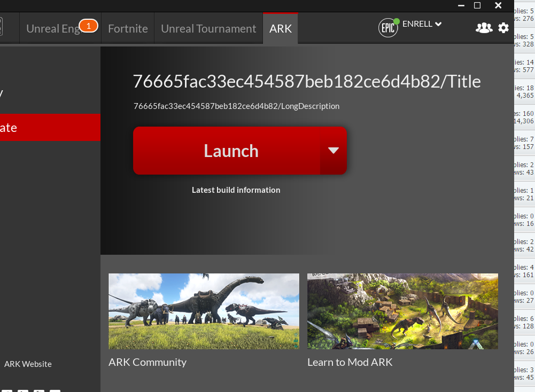Expand the Launch button dropdown arrow
This screenshot has width=535, height=392.
334,151
